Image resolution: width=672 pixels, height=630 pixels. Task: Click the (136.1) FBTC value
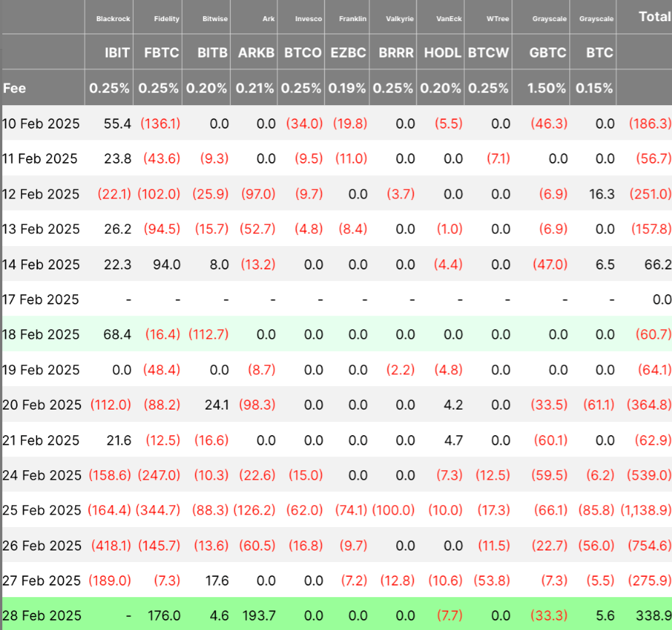pos(161,123)
